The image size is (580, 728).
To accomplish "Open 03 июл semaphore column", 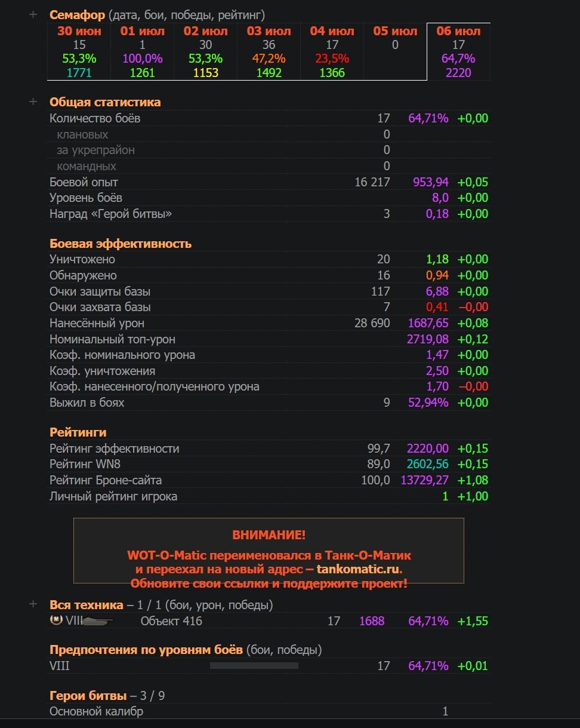I will (269, 52).
